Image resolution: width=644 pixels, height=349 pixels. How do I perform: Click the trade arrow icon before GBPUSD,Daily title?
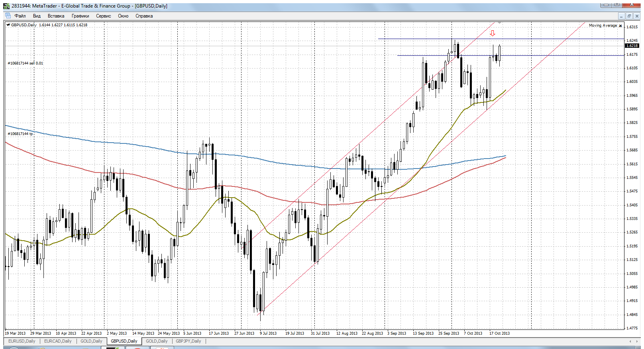pos(8,25)
